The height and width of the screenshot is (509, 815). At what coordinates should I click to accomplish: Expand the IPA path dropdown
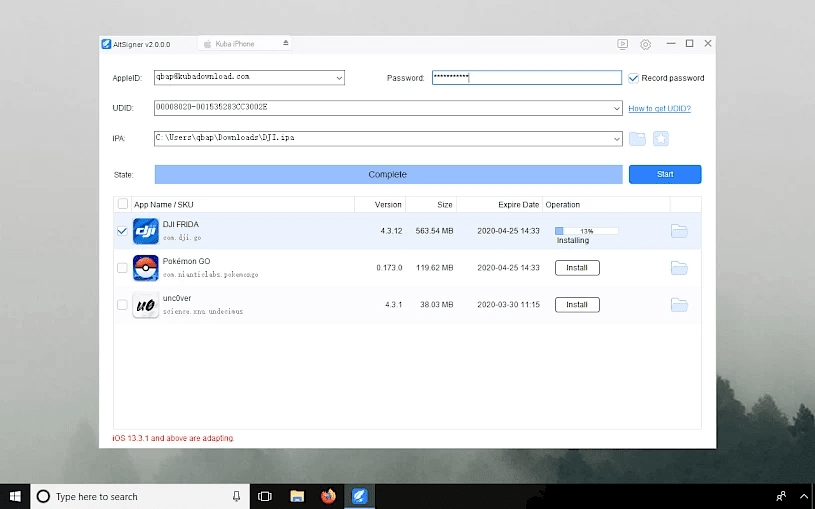616,139
